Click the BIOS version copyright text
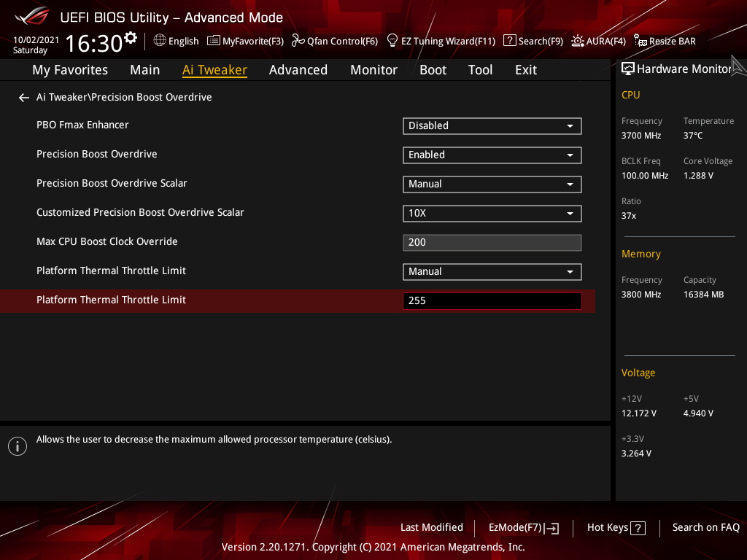The width and height of the screenshot is (747, 560). pos(373,547)
